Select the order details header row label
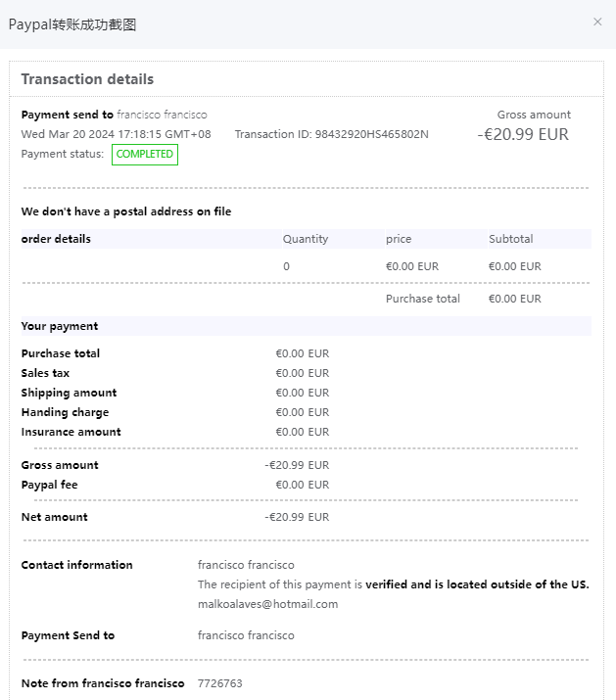This screenshot has width=616, height=700. (56, 239)
